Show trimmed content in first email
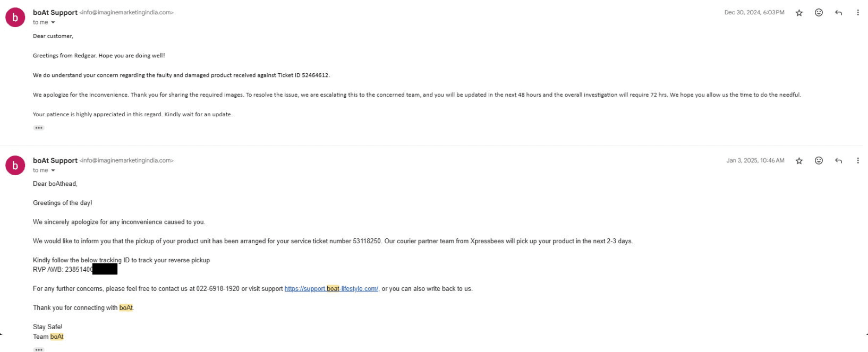 click(x=39, y=128)
